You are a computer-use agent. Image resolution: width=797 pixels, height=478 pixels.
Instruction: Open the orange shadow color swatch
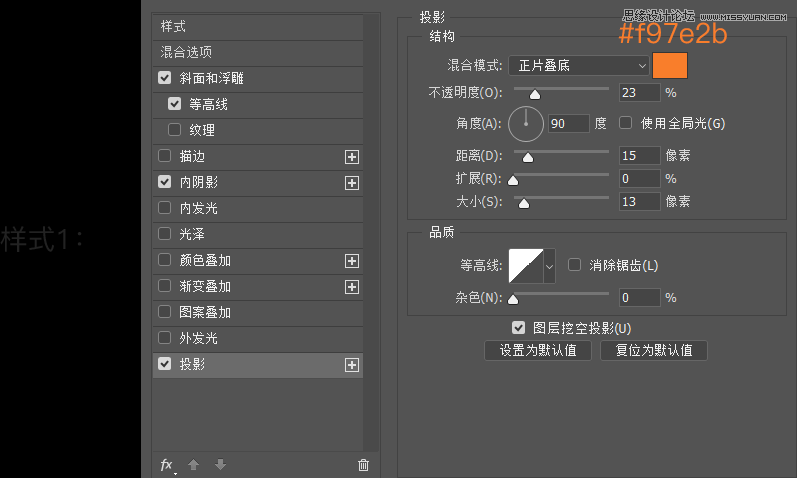coord(672,66)
